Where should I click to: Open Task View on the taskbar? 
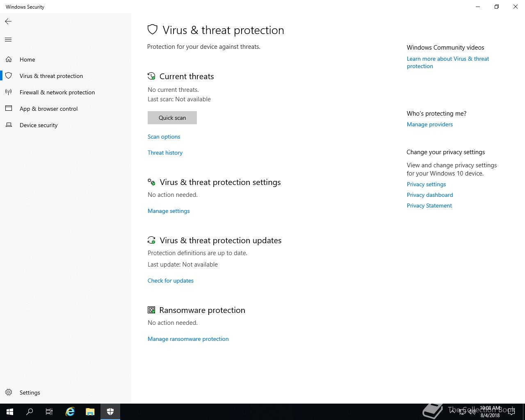[49, 412]
